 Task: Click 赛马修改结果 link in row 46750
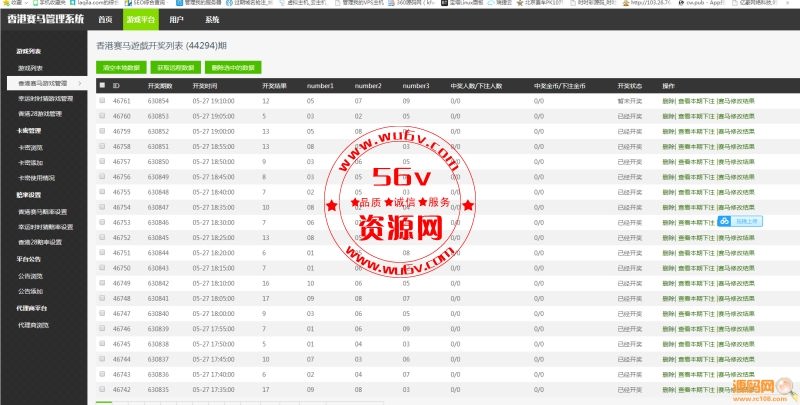[736, 268]
